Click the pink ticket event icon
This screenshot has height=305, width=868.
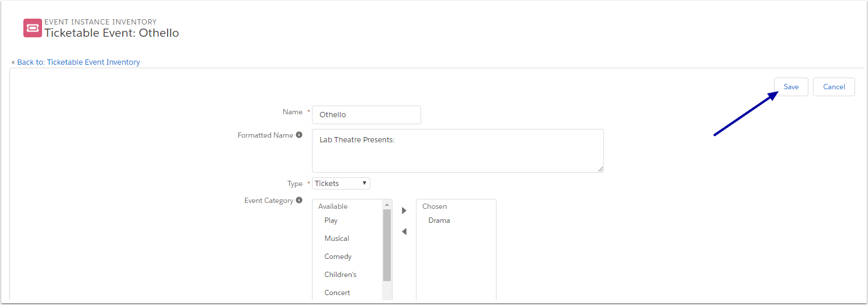33,28
